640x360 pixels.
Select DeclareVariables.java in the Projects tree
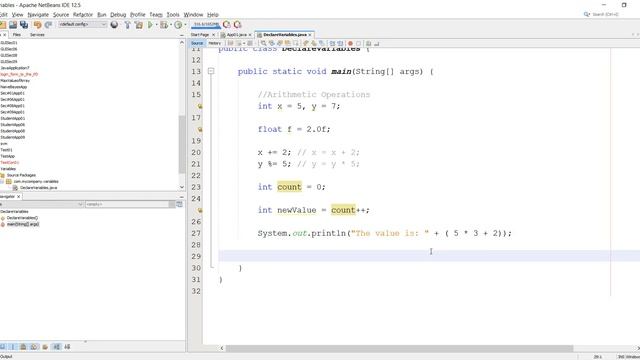38,188
